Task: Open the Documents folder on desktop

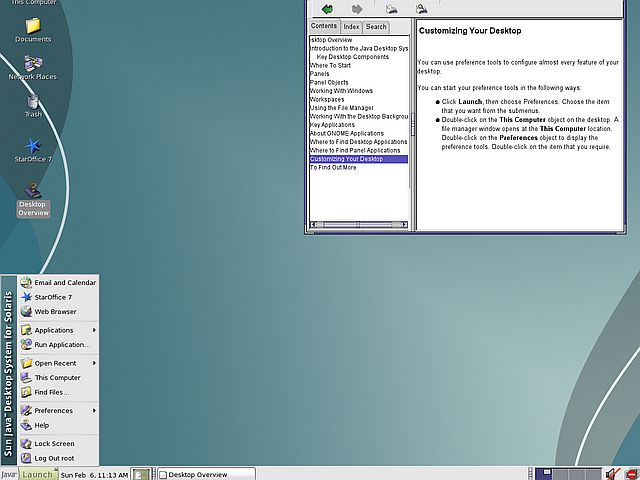Action: 33,25
